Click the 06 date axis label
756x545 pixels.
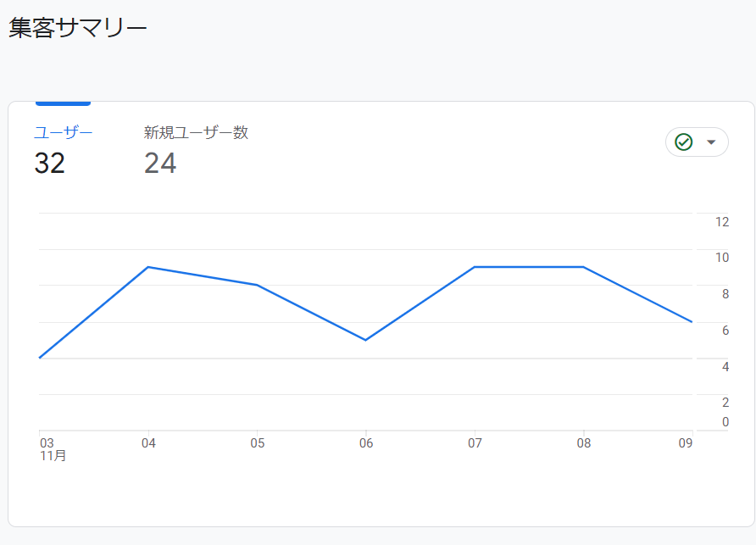[x=366, y=443]
